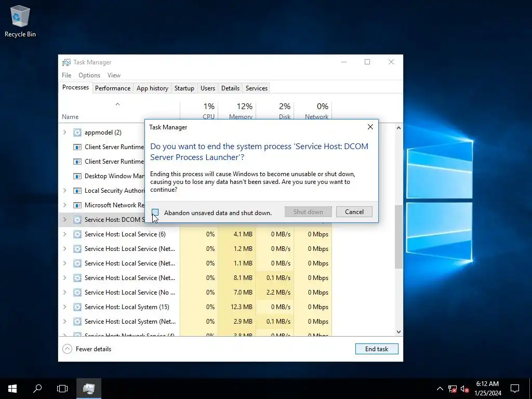This screenshot has height=399, width=532.
Task: Open the File menu
Action: [x=66, y=75]
